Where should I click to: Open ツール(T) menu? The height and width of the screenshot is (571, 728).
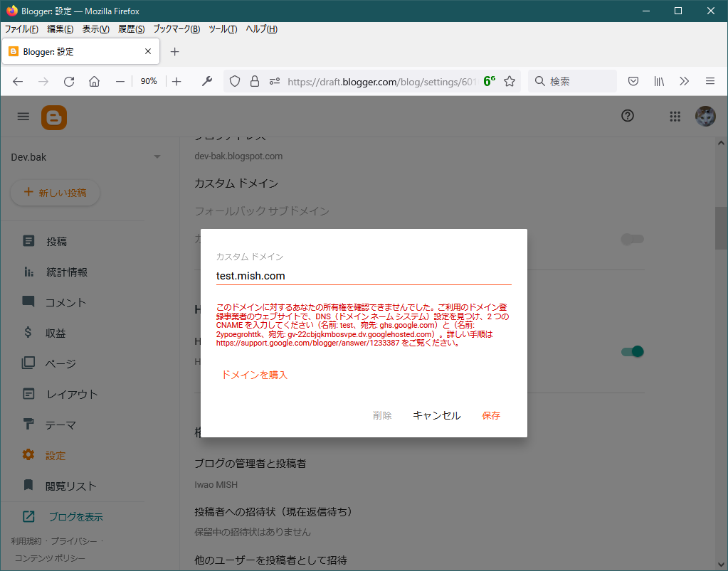pyautogui.click(x=223, y=29)
